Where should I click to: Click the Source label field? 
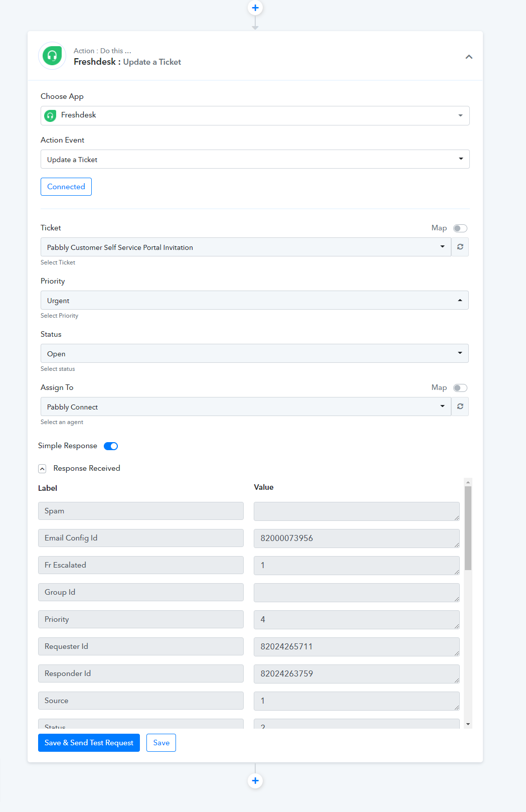coord(141,701)
